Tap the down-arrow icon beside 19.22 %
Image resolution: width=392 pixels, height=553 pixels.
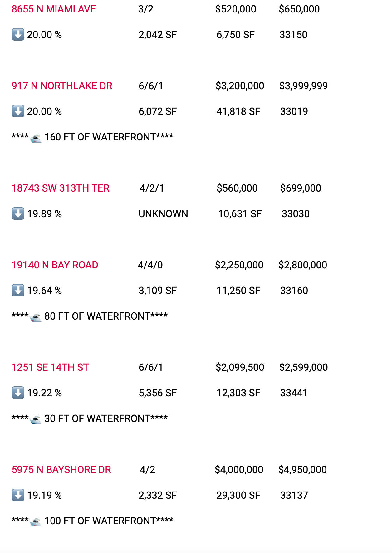(18, 393)
